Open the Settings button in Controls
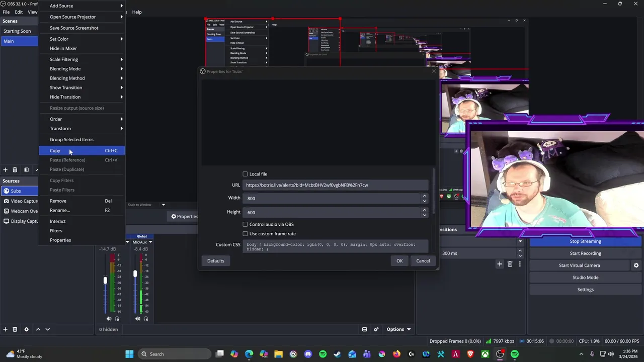The width and height of the screenshot is (644, 362). (x=585, y=290)
